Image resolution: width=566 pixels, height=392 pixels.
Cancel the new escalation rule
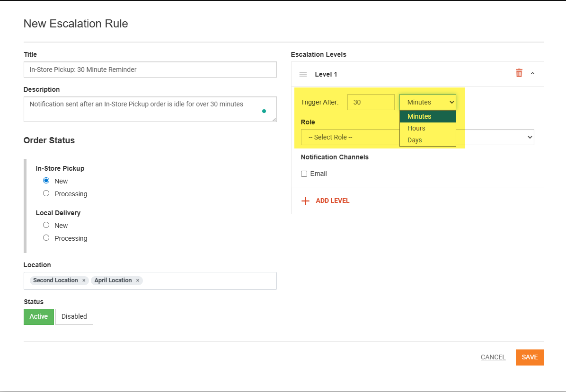pos(493,357)
